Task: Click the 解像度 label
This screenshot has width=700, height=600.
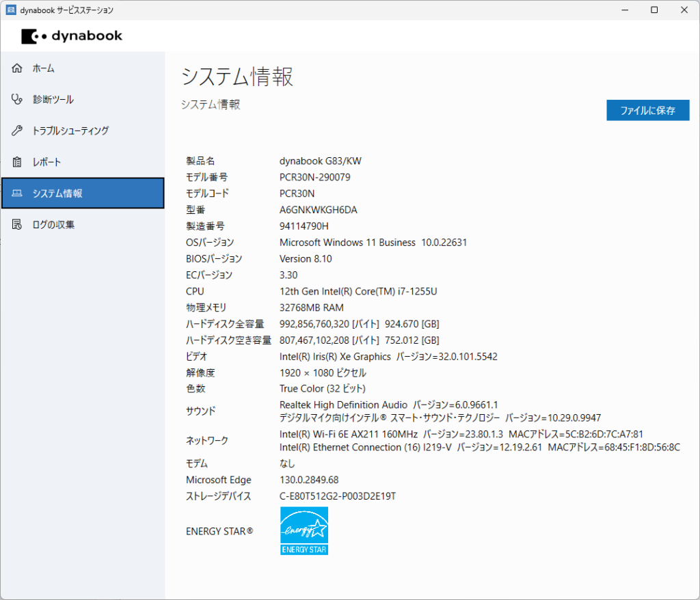Action: point(200,372)
